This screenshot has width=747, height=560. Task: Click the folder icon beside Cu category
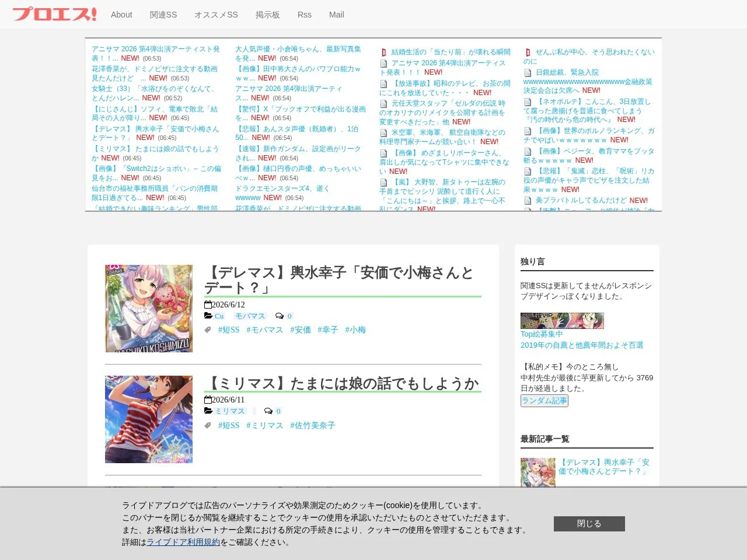(x=208, y=316)
